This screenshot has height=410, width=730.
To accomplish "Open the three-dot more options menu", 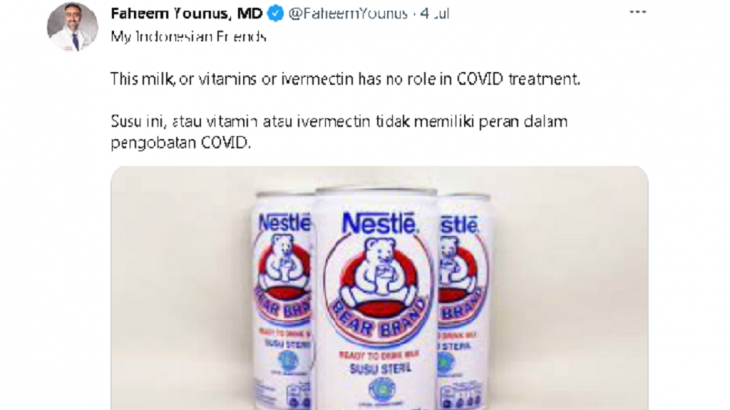I will [x=637, y=12].
